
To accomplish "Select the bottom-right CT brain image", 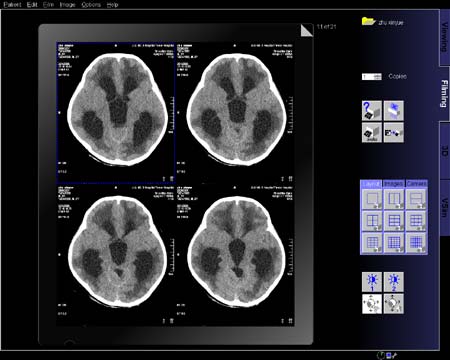I will (x=235, y=255).
